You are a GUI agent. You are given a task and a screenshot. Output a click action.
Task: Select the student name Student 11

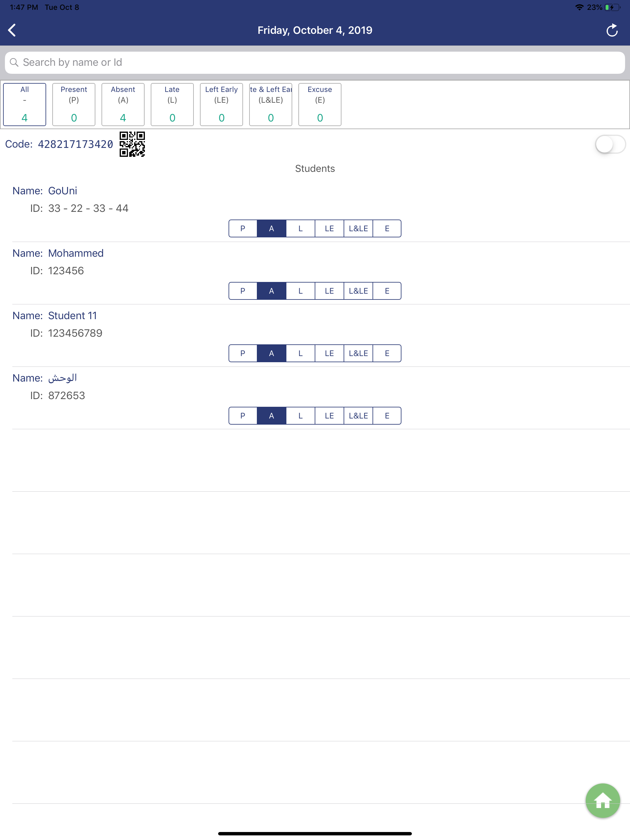coord(73,315)
